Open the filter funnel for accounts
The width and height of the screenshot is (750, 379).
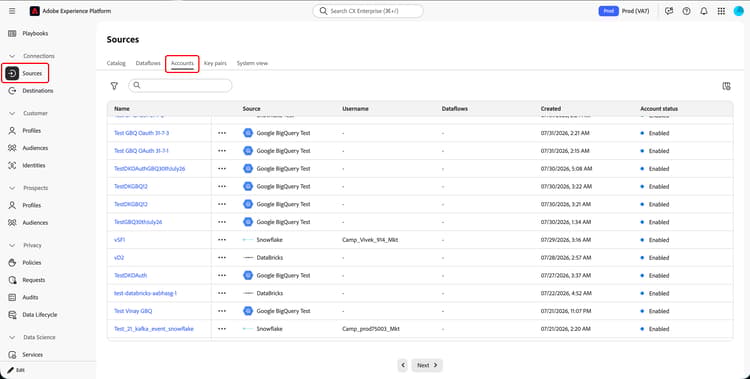coord(114,86)
